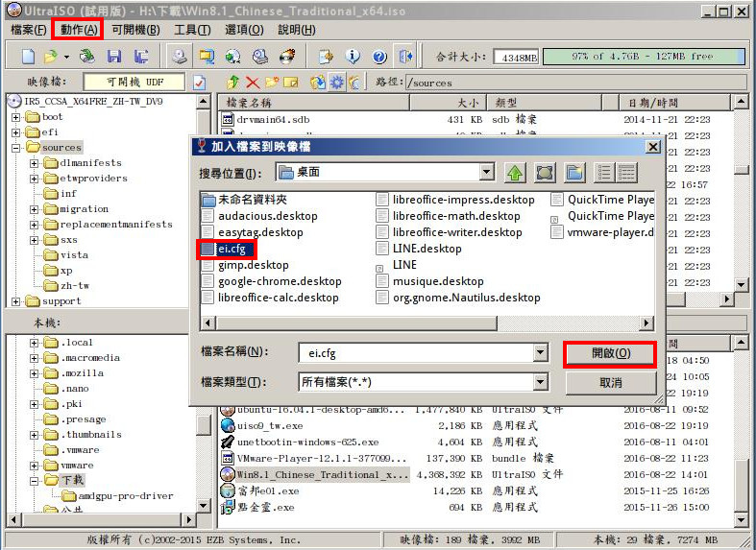Select ei.cfg in the file list
This screenshot has width=756, height=550.
226,249
